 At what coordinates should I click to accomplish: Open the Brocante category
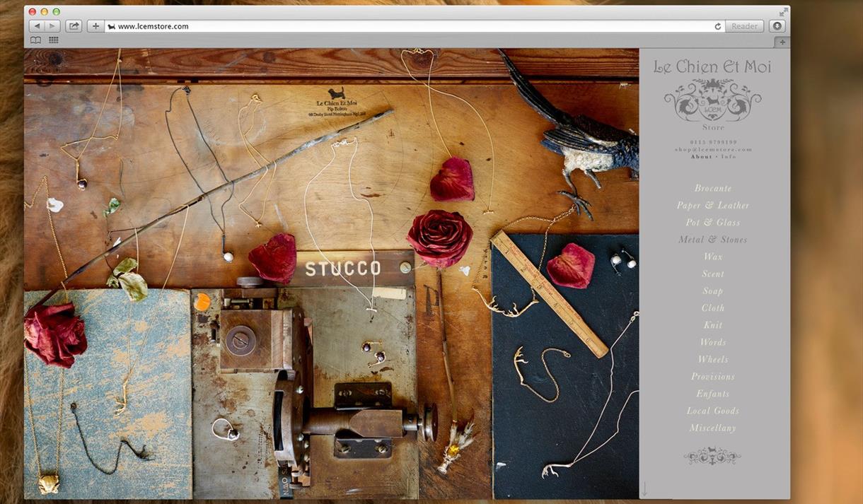coord(713,188)
